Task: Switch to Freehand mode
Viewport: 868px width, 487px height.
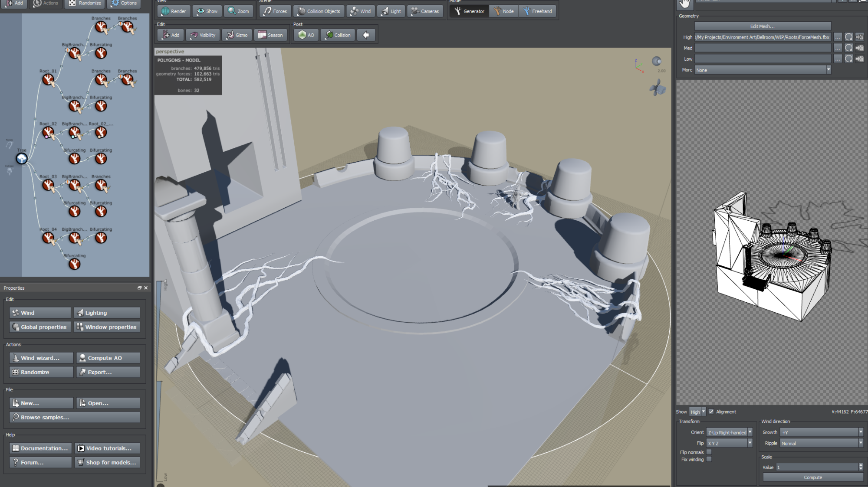Action: tap(537, 11)
